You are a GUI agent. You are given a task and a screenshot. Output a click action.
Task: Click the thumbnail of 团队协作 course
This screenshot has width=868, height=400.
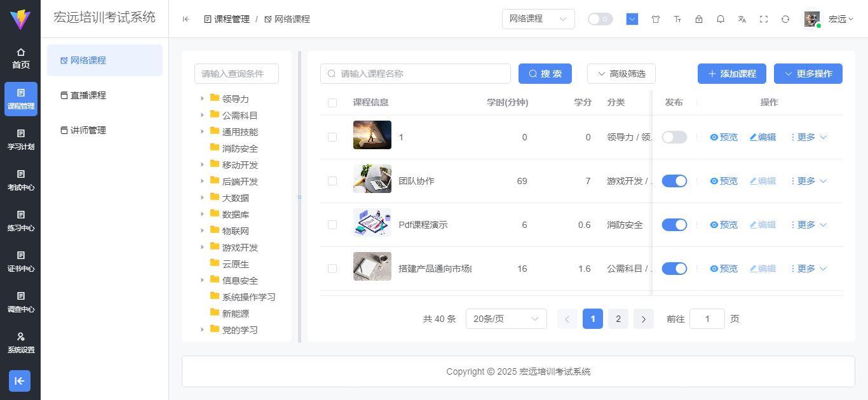(372, 181)
